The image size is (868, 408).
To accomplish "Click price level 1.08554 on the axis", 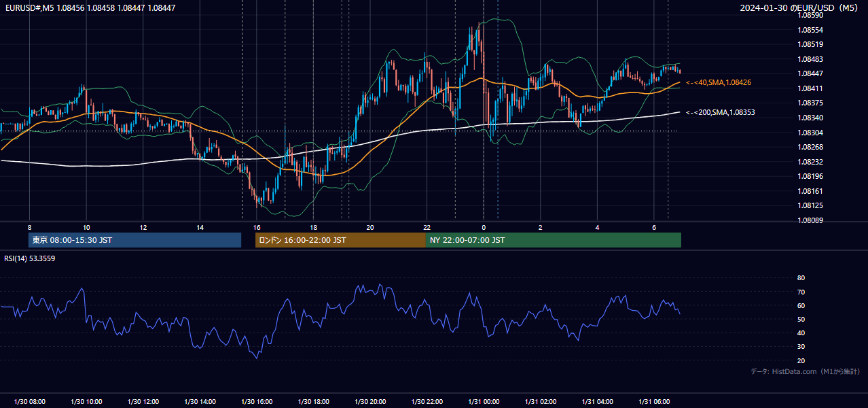I will click(x=810, y=30).
